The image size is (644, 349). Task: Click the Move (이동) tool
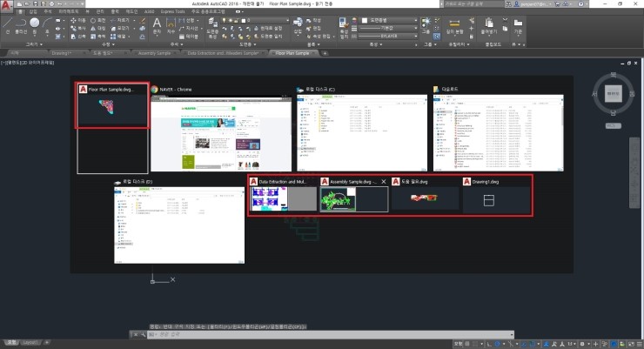coord(78,20)
